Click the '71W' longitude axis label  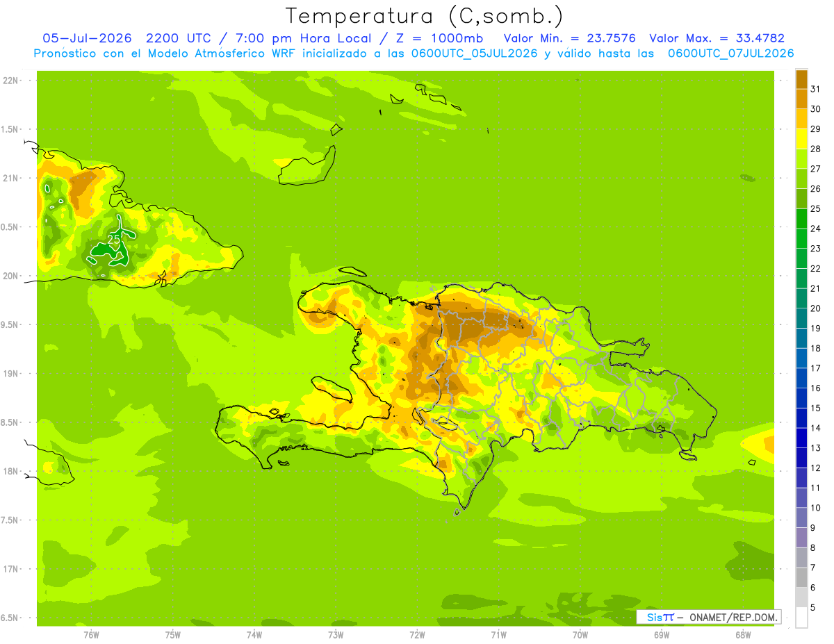click(x=498, y=634)
